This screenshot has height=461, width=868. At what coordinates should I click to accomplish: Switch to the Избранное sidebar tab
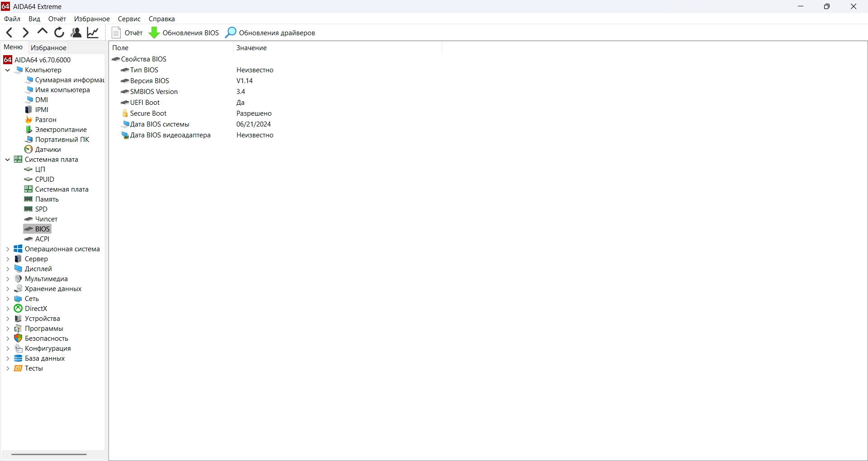click(x=49, y=47)
